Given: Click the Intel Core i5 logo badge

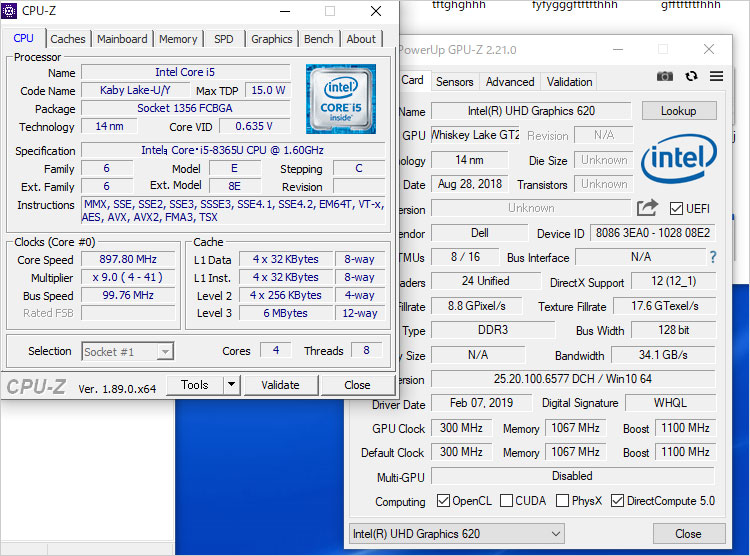Looking at the screenshot, I should click(x=341, y=99).
